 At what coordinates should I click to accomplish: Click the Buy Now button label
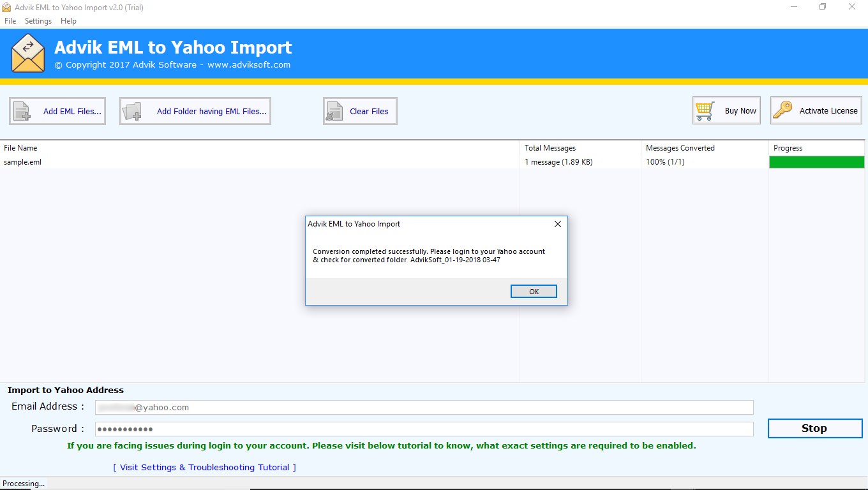(740, 110)
